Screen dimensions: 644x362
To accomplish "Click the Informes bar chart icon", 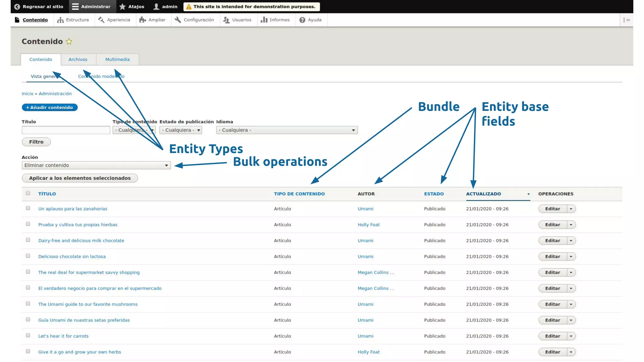I will click(x=264, y=20).
